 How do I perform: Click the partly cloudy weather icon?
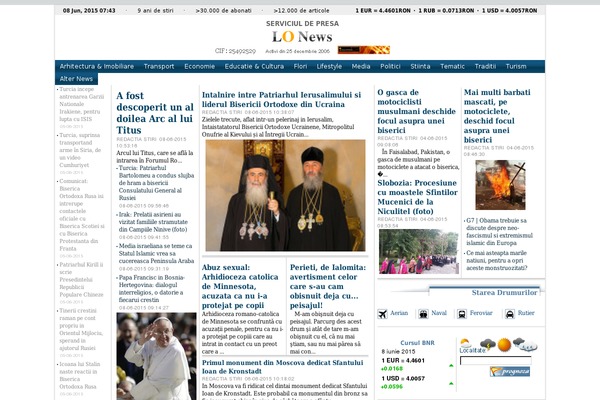pyautogui.click(x=466, y=343)
